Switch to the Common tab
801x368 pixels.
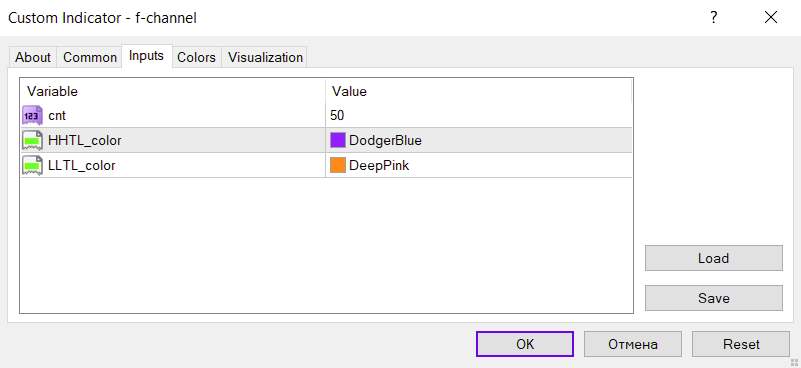(x=90, y=57)
